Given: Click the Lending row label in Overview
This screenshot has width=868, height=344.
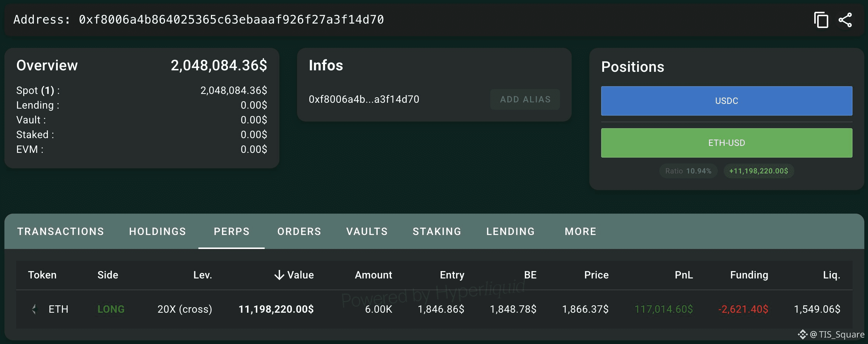Looking at the screenshot, I should point(38,105).
